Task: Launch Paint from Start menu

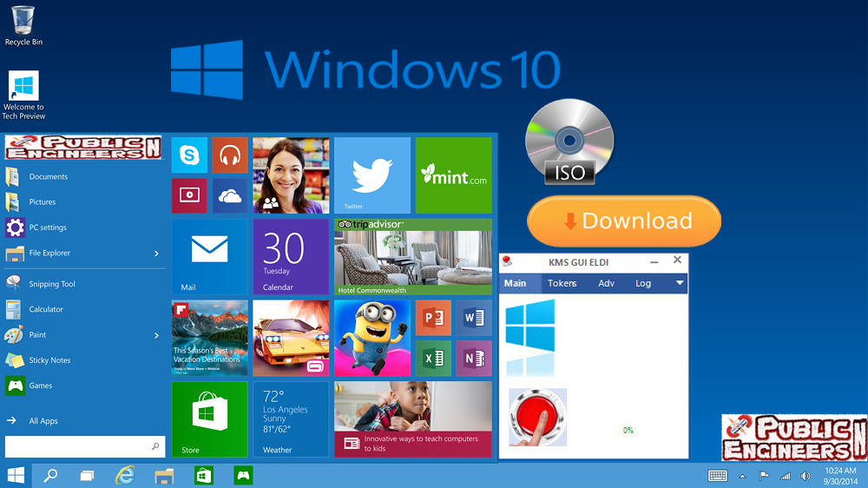Action: click(84, 334)
